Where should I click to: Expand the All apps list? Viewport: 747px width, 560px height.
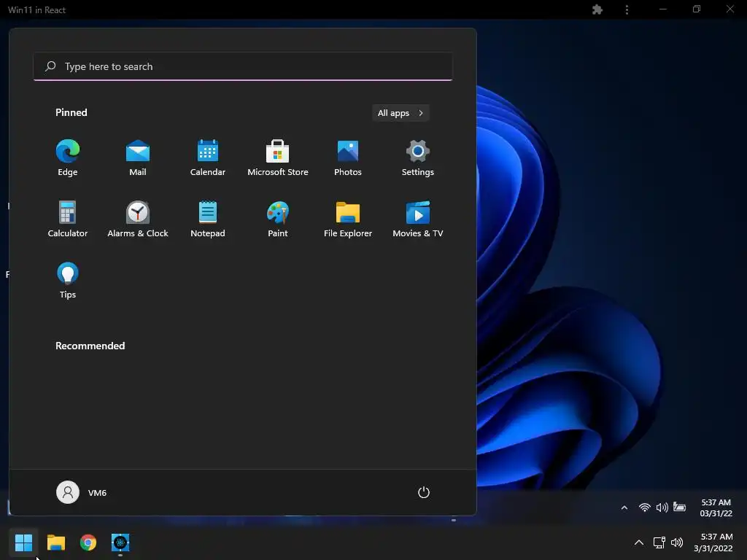click(x=400, y=113)
